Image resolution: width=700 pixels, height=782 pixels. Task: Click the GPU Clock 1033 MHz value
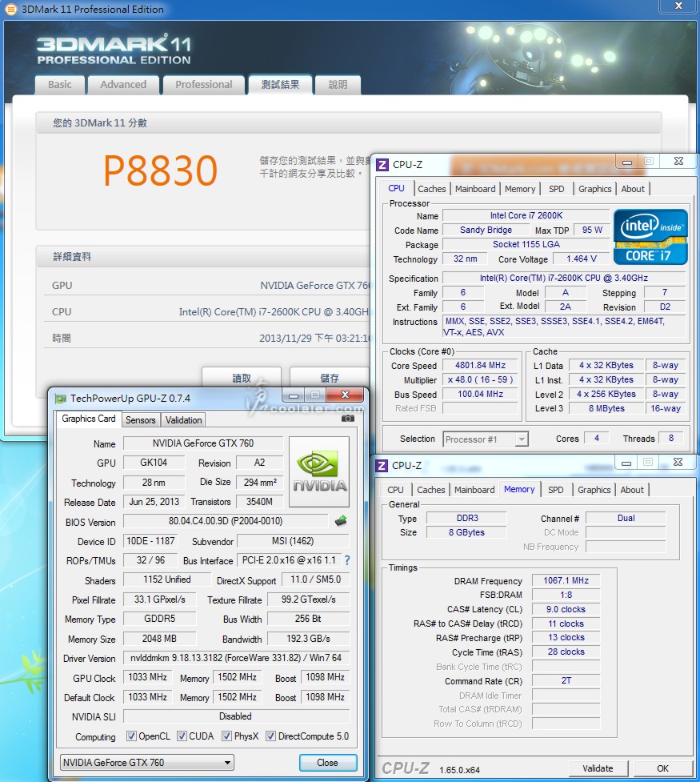[x=147, y=677]
